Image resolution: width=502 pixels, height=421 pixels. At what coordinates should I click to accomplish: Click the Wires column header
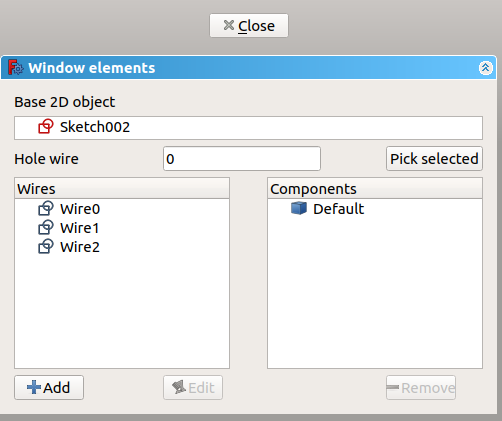click(x=122, y=189)
